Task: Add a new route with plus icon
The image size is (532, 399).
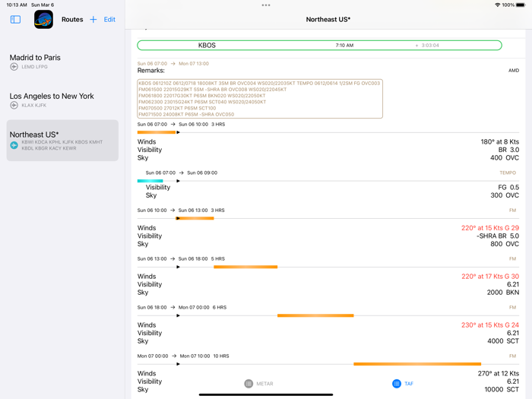Action: (93, 20)
